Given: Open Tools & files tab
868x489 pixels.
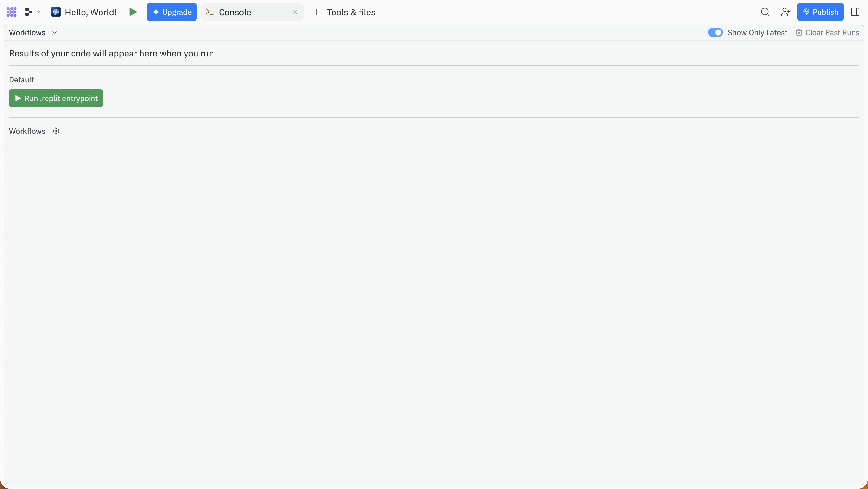Looking at the screenshot, I should (351, 12).
